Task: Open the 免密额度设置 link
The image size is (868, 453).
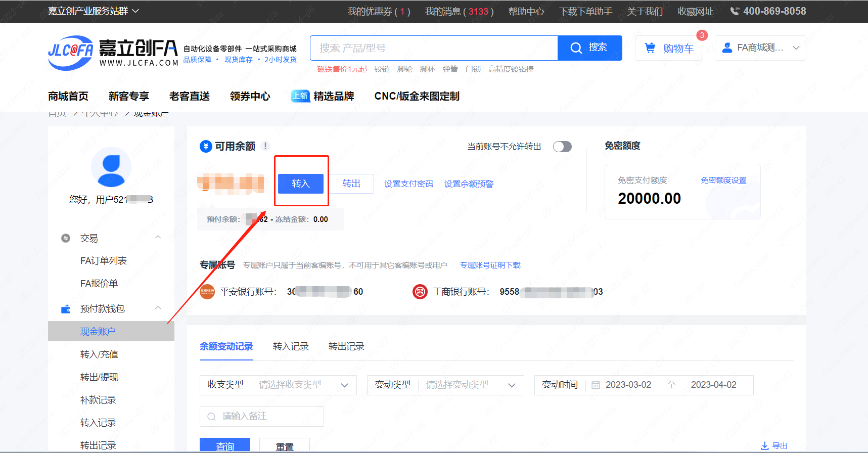Action: [723, 180]
